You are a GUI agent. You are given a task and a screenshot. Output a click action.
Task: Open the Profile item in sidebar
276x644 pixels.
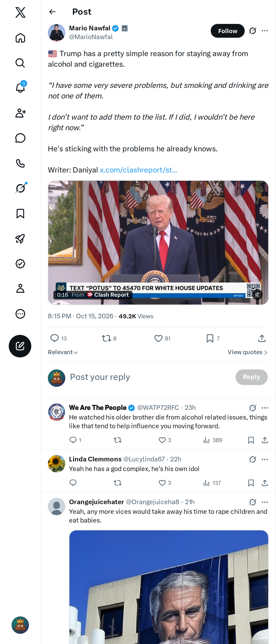coord(20,288)
